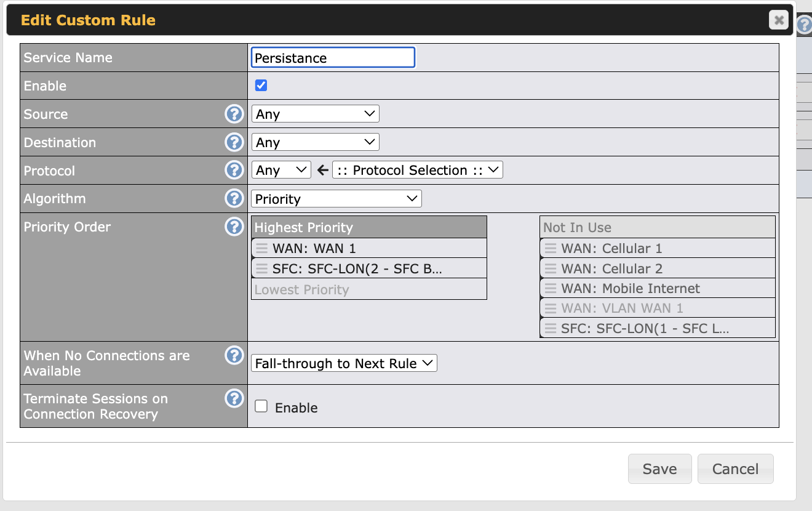Click the Cancel button

tap(735, 469)
